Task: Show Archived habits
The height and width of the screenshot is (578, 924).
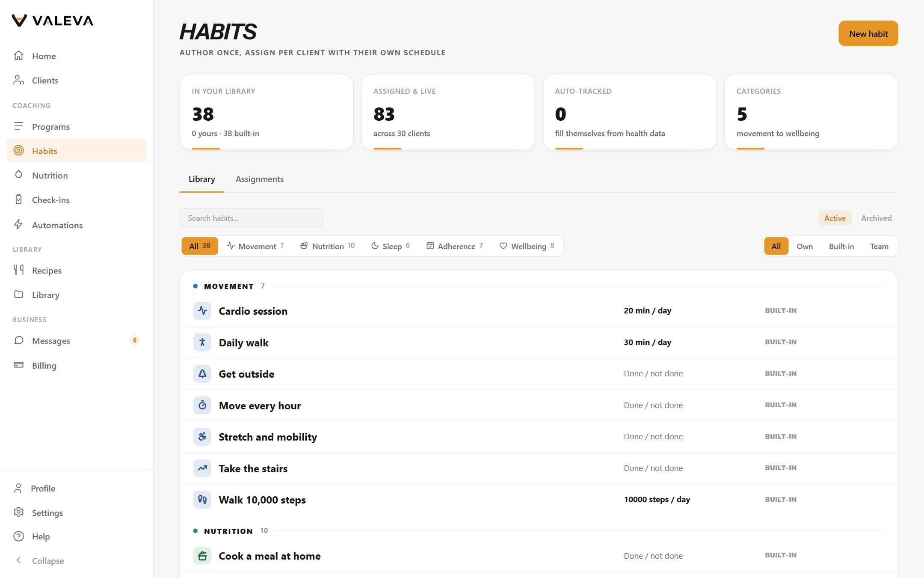Action: pyautogui.click(x=877, y=218)
